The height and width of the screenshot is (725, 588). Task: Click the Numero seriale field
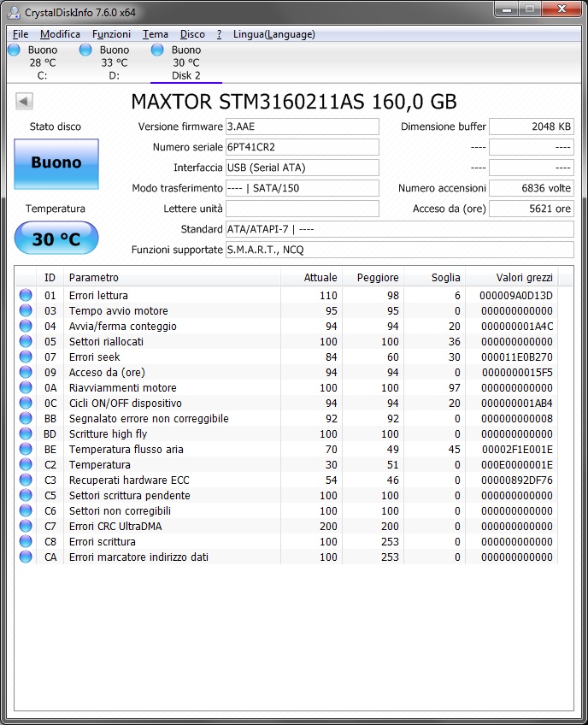302,147
